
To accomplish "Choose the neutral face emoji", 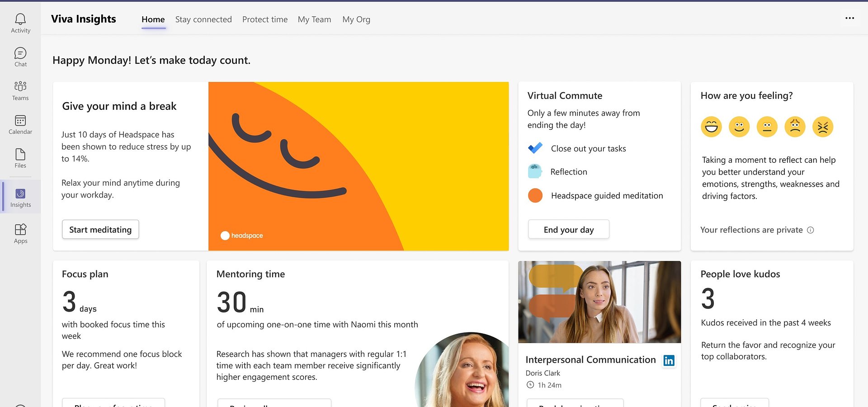I will tap(767, 127).
